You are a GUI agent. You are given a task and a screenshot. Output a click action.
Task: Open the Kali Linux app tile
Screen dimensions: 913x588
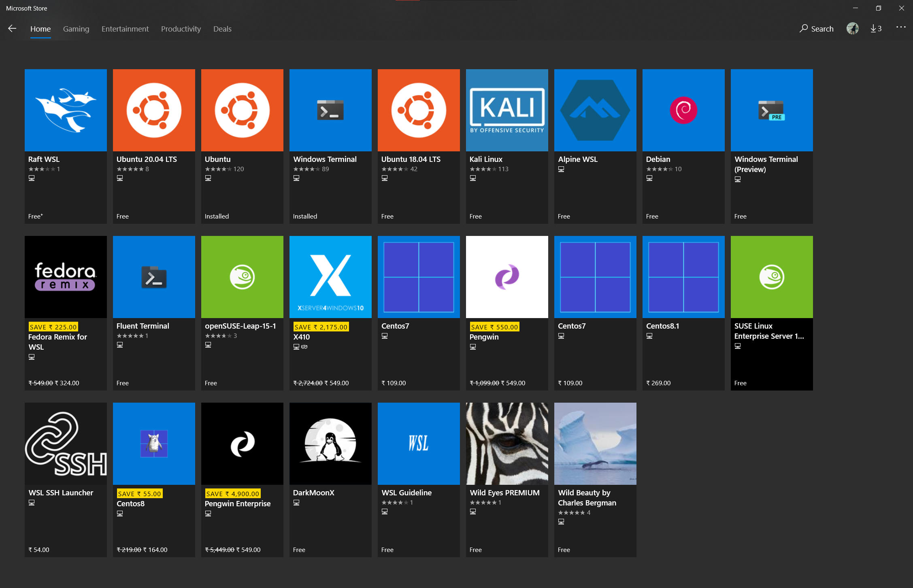507,110
